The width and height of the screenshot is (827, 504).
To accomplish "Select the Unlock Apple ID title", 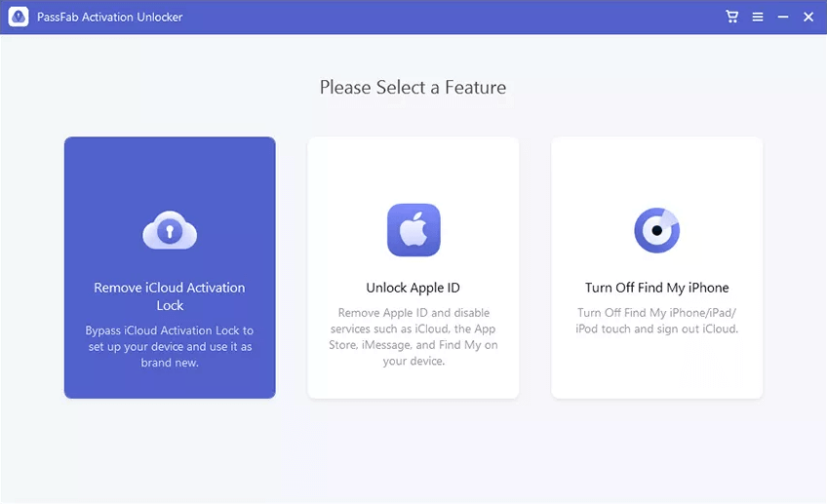I will [413, 288].
